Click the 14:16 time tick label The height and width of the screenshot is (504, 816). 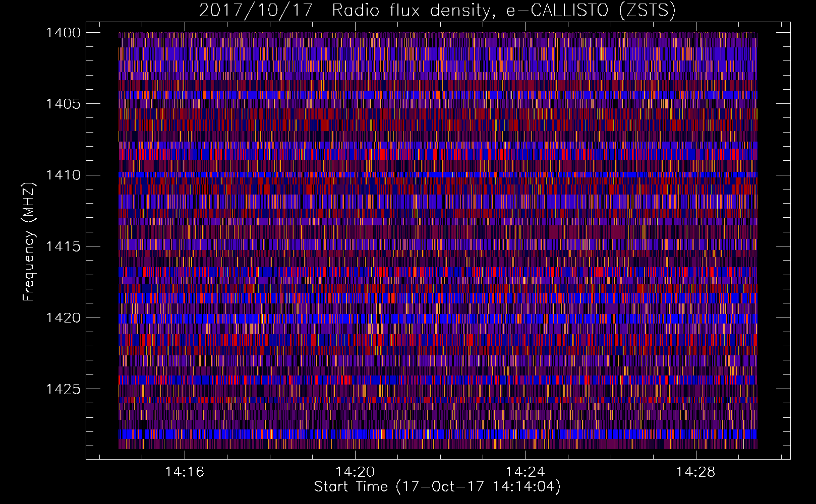tap(185, 472)
